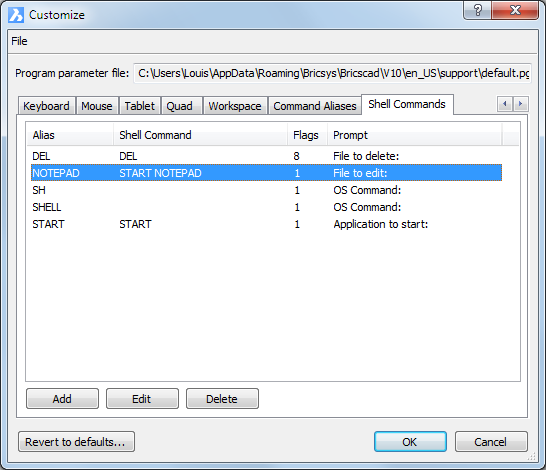Viewport: 546px width, 470px height.
Task: Switch to the Mouse tab
Action: (97, 106)
